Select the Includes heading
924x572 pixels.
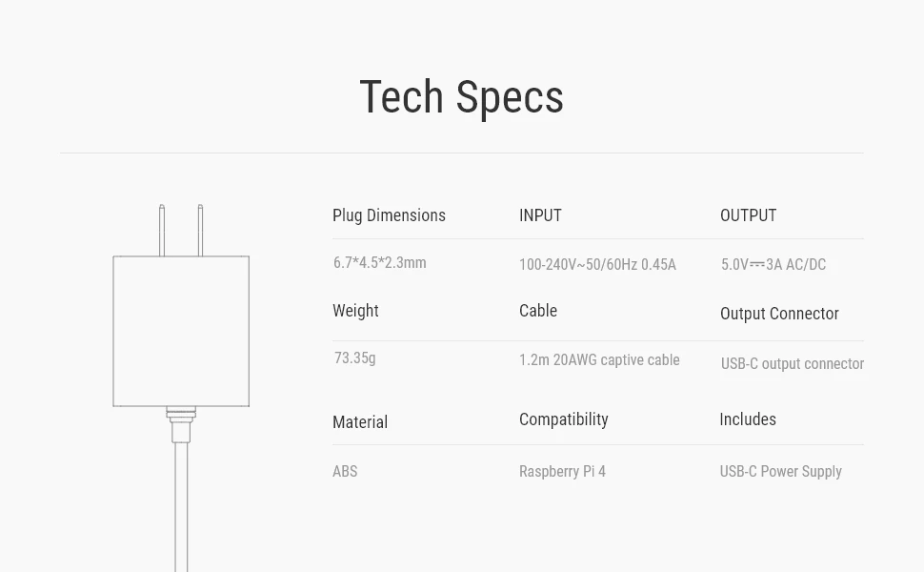point(748,419)
